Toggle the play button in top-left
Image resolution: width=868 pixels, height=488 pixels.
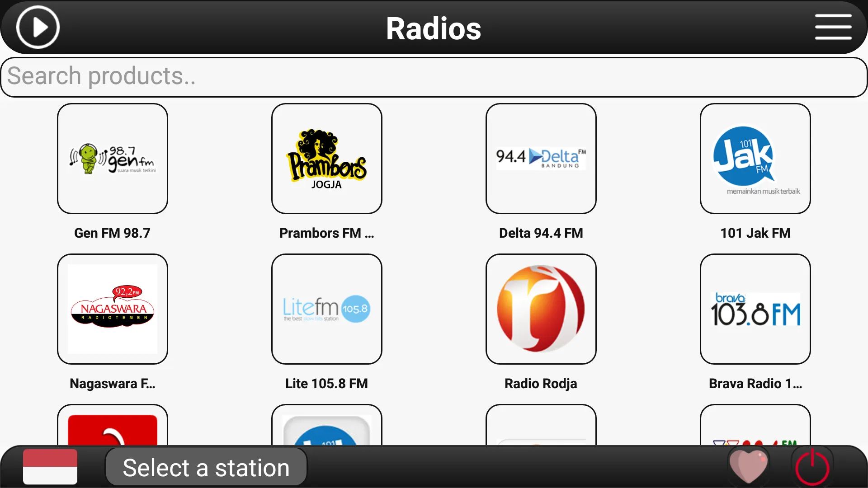[x=37, y=28]
